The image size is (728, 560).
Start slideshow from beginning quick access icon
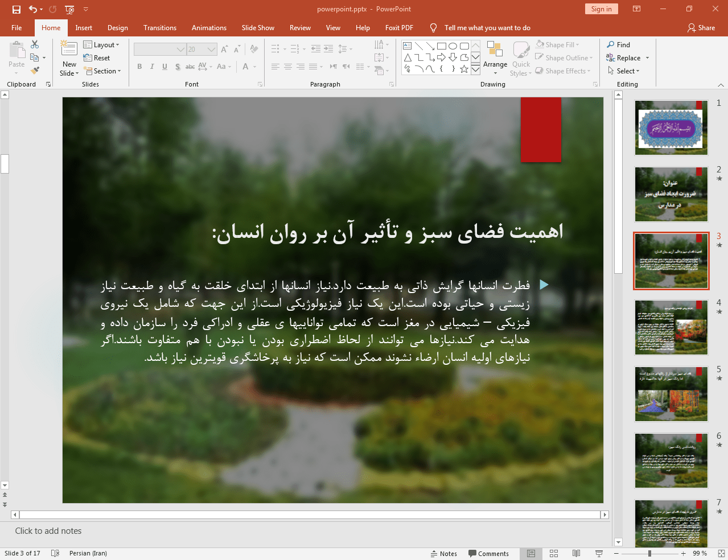[x=69, y=9]
